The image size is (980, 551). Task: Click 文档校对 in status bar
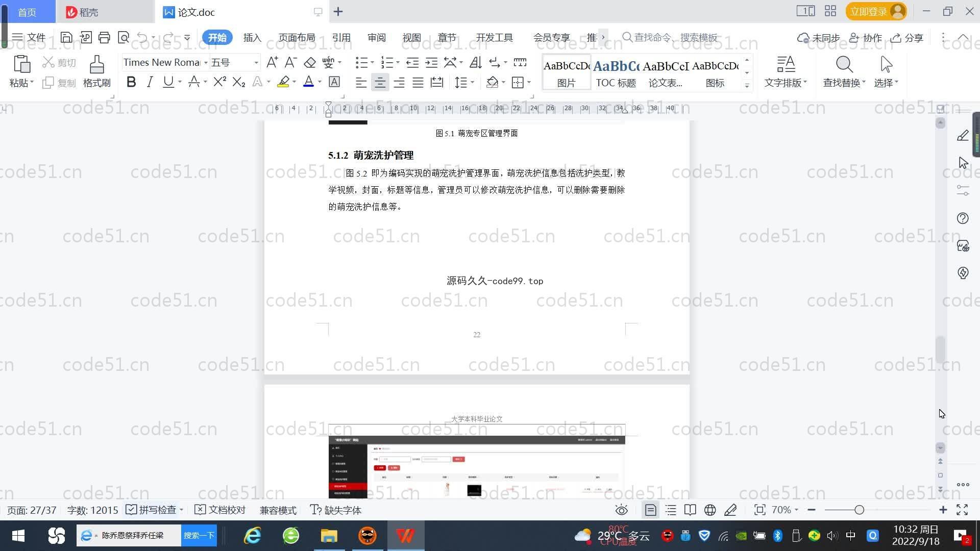click(x=220, y=510)
